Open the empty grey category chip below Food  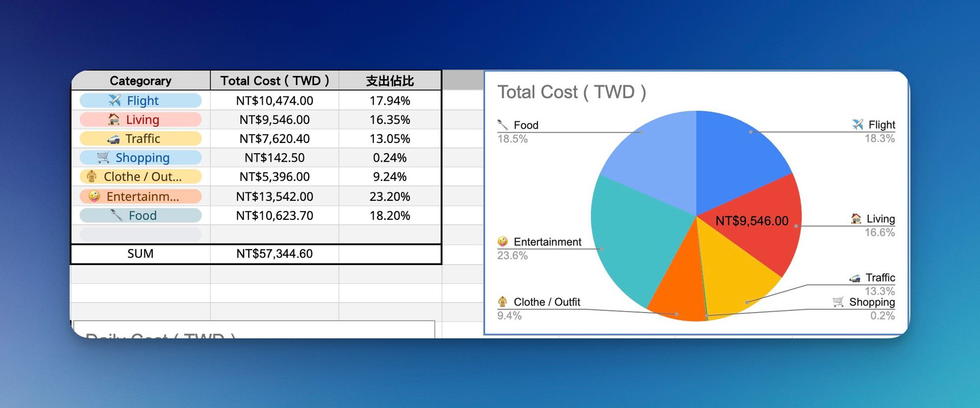[141, 234]
